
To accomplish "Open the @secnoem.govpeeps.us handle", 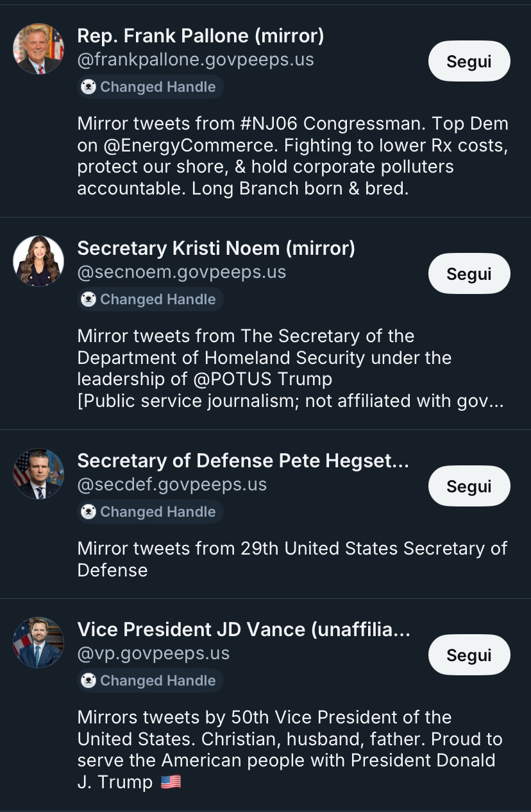I will (181, 272).
